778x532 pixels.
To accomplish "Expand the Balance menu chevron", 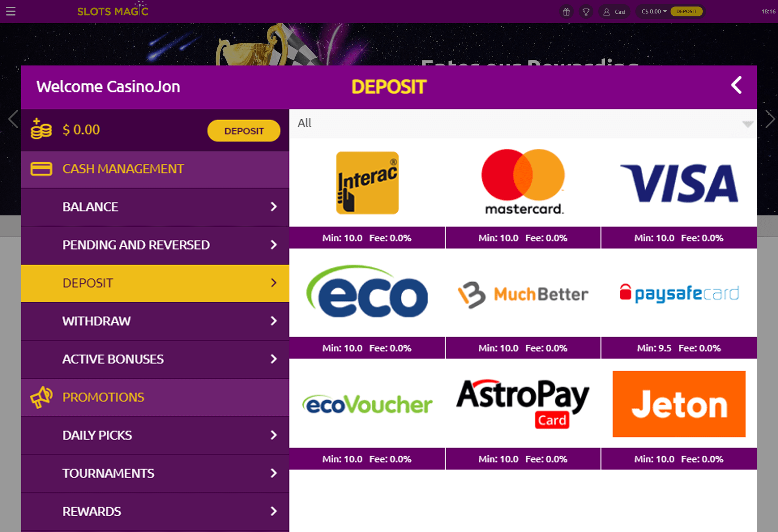I will click(273, 207).
